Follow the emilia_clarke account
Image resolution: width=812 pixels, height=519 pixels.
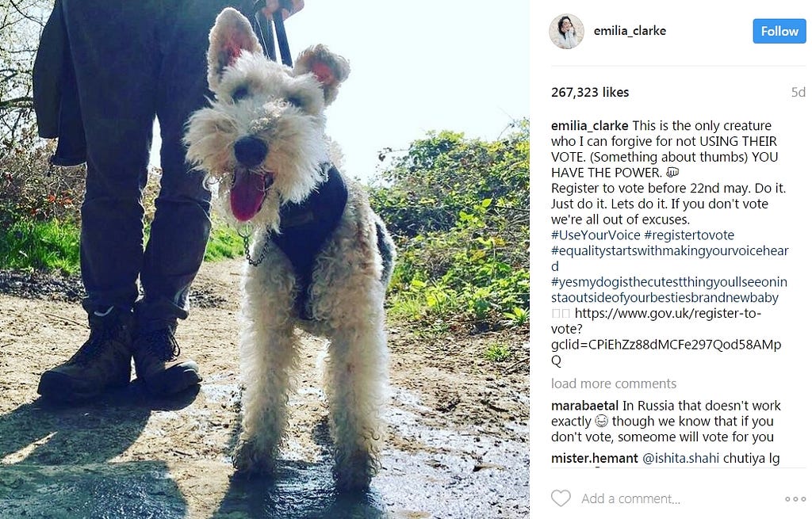tap(779, 31)
